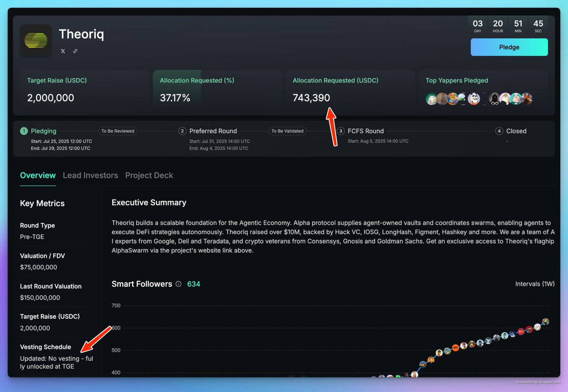Click the FCFS Round start date Aug 5, 2025
568x392 pixels.
tap(378, 141)
